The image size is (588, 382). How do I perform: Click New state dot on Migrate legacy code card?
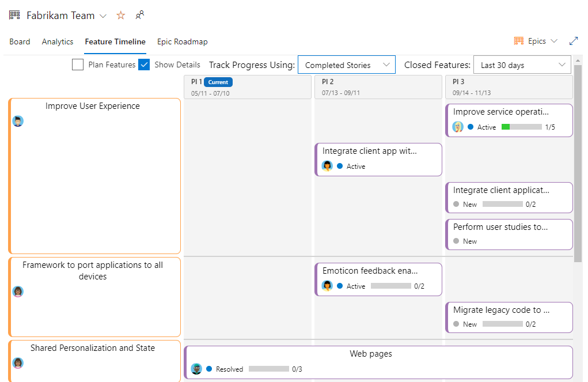456,324
